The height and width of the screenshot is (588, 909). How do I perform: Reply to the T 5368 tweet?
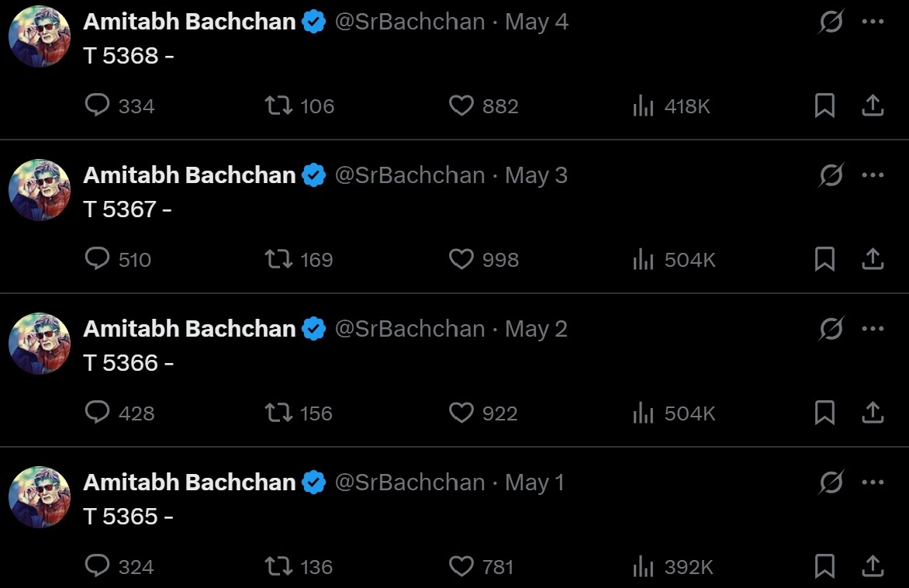point(97,105)
